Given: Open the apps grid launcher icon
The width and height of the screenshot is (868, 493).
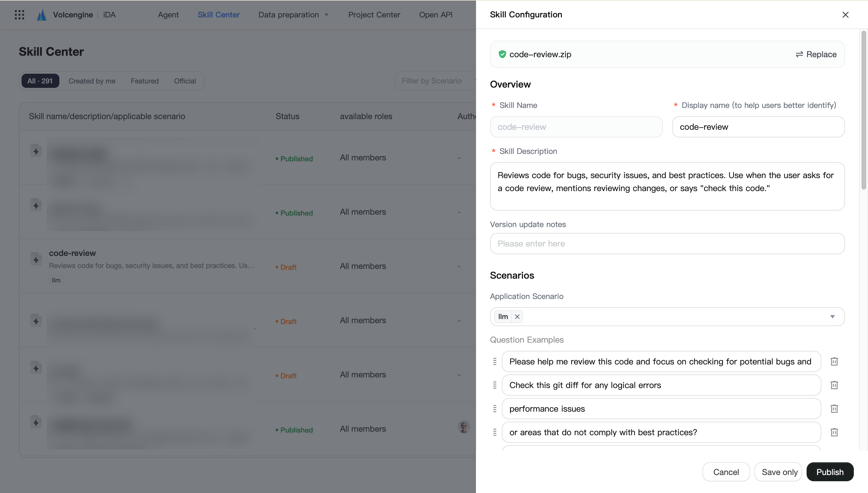Looking at the screenshot, I should click(x=19, y=14).
